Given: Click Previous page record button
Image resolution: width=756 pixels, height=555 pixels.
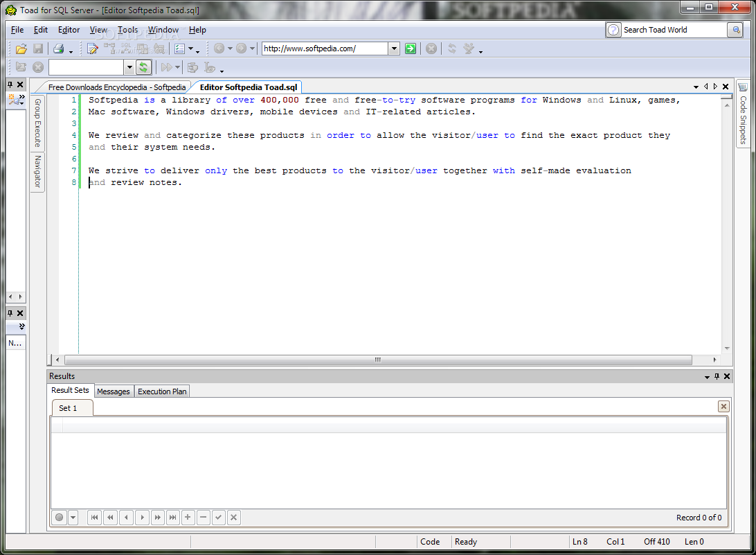Looking at the screenshot, I should [110, 518].
